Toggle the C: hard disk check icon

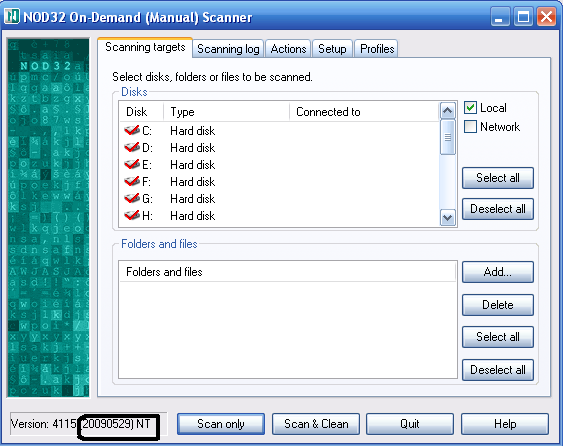(x=132, y=130)
